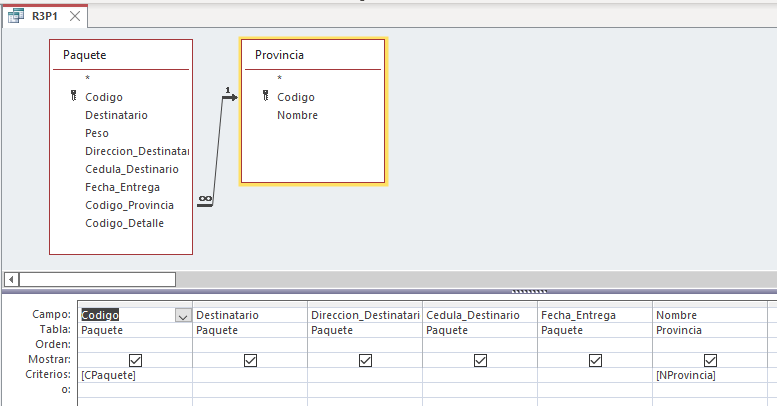Click the key icon beside Paquete Codigo

tap(73, 96)
